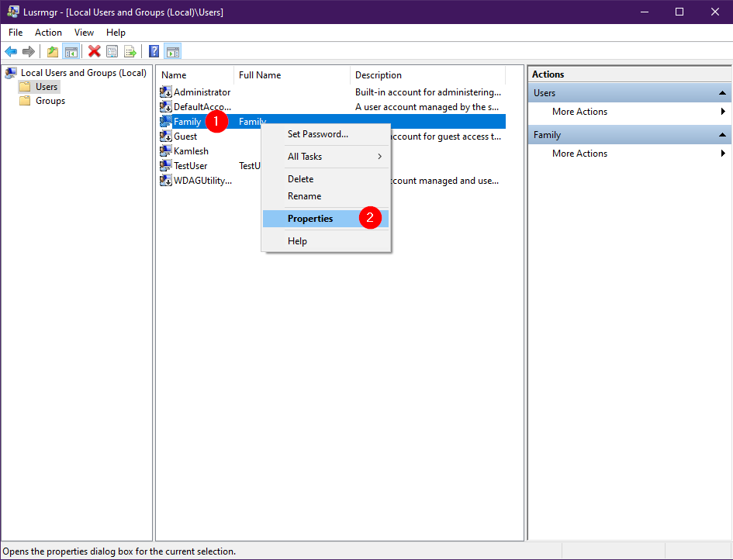Click the Forward arrow in toolbar
The width and height of the screenshot is (733, 560).
coord(29,52)
